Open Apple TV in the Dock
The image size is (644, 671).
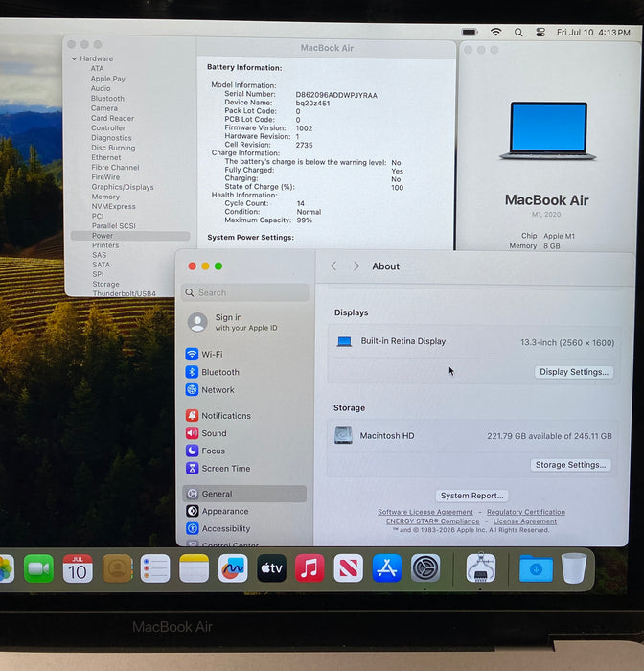pyautogui.click(x=272, y=568)
